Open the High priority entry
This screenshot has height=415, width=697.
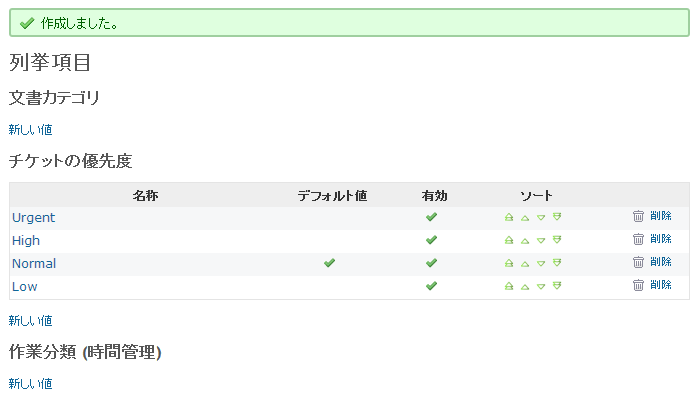26,241
